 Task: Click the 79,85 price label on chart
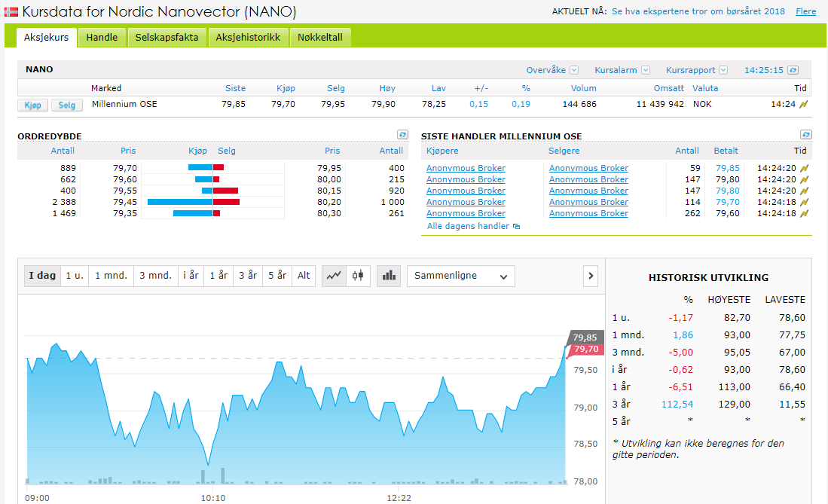585,338
